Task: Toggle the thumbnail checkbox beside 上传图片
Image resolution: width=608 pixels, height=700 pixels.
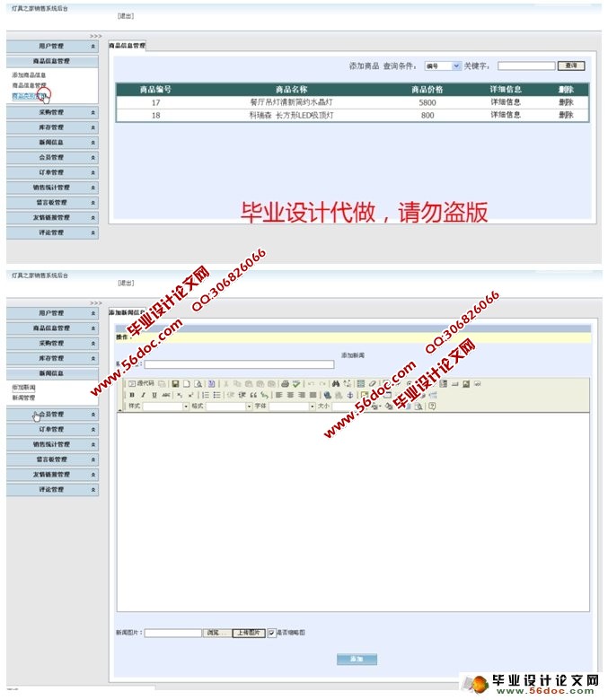Action: point(271,633)
